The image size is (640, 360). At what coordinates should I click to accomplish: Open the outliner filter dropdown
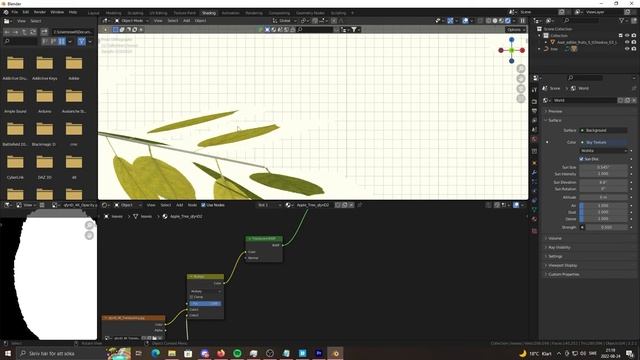[623, 20]
